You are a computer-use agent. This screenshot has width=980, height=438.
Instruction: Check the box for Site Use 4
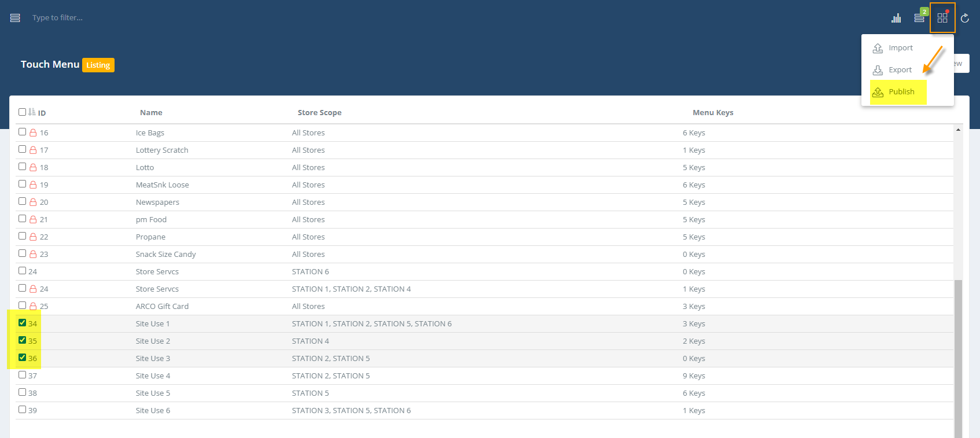coord(22,375)
